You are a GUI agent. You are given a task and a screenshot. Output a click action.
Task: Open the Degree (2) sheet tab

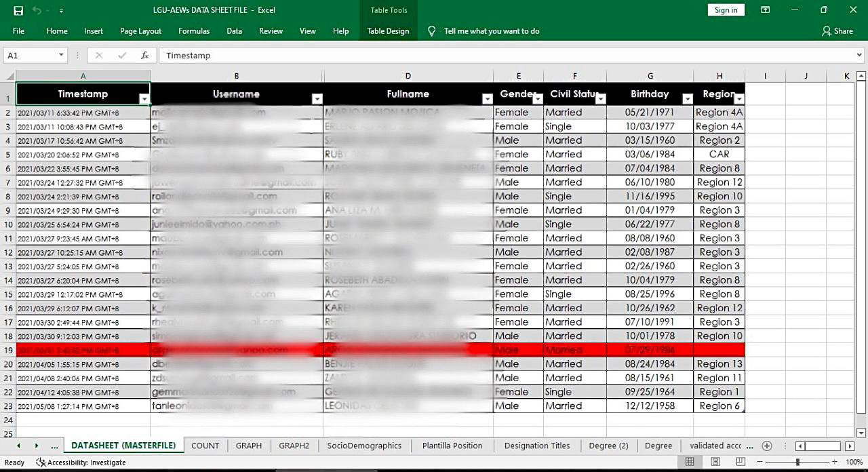pos(608,446)
